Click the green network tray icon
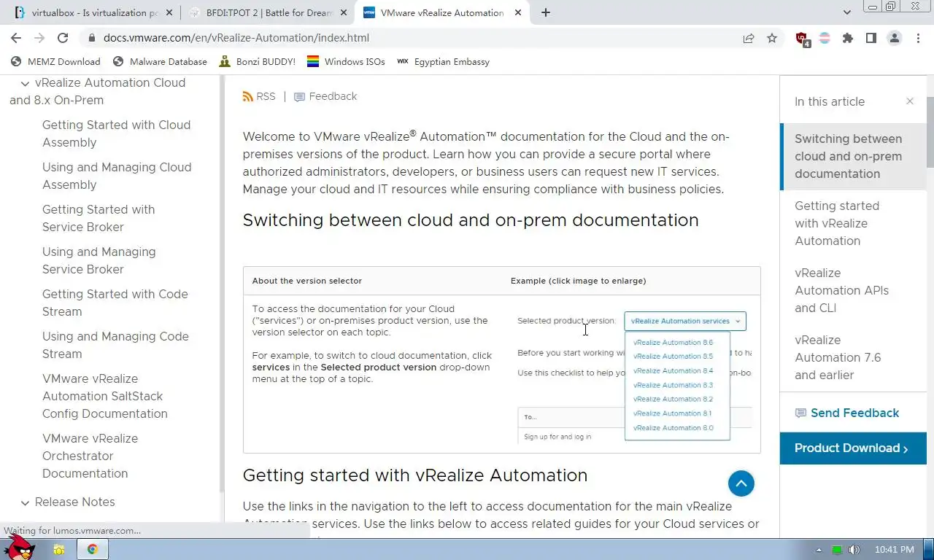Viewport: 934px width, 560px height. pos(837,550)
